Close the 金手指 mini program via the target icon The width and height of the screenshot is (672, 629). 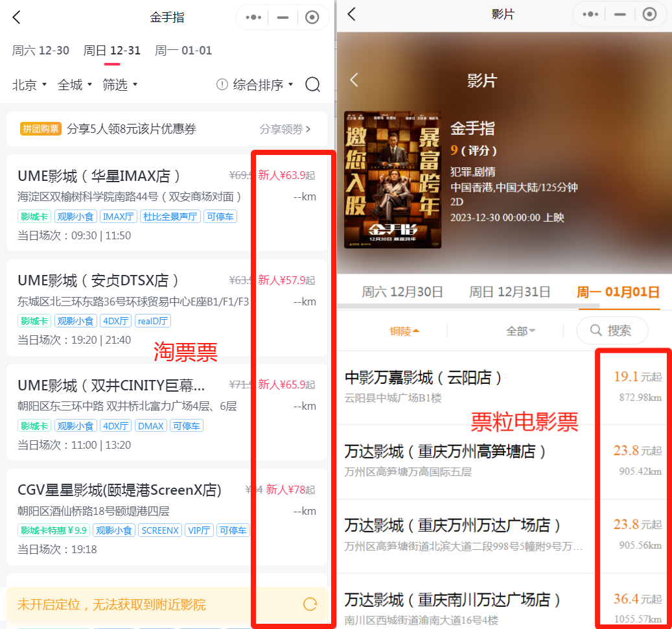click(x=312, y=17)
